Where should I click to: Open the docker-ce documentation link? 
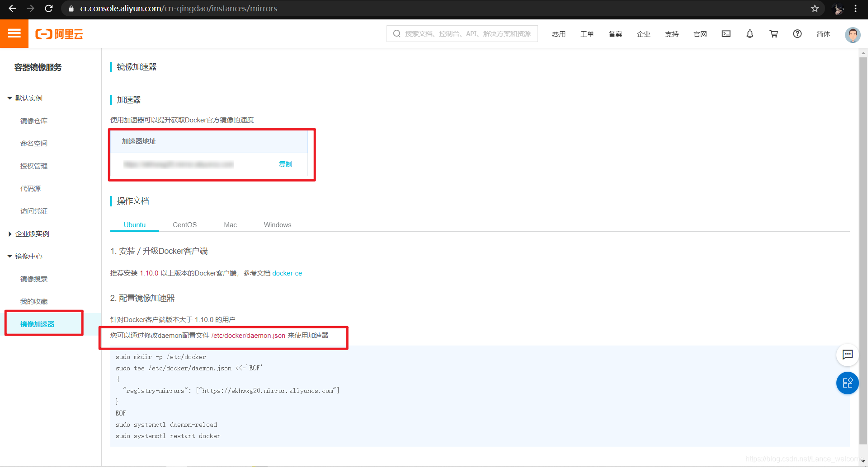[x=287, y=273]
